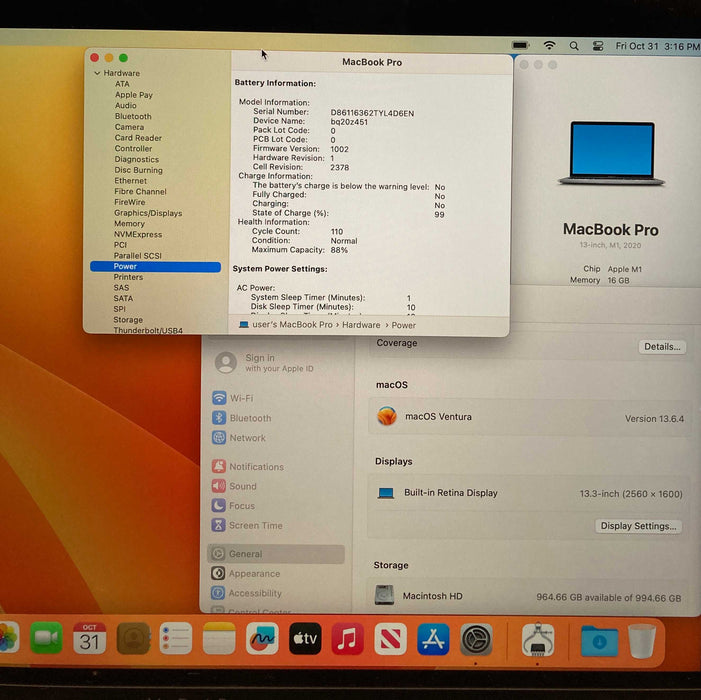The height and width of the screenshot is (700, 701).
Task: Select Printers in Hardware list
Action: pos(128,277)
